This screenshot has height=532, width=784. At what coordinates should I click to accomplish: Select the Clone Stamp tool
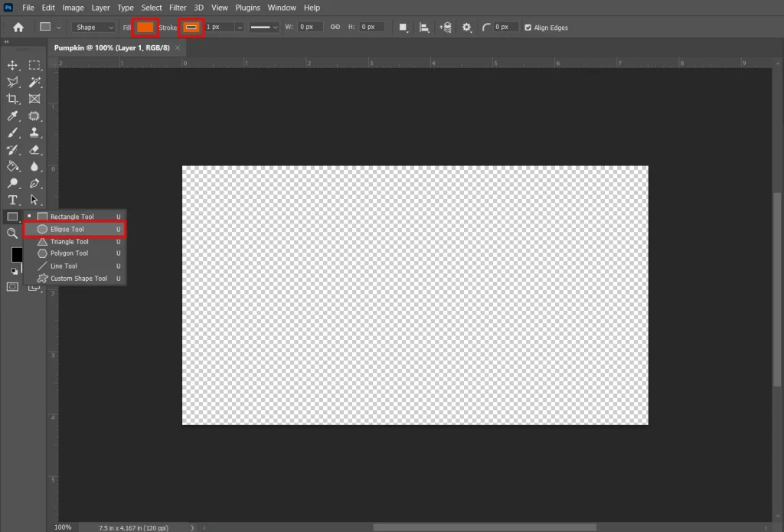34,133
